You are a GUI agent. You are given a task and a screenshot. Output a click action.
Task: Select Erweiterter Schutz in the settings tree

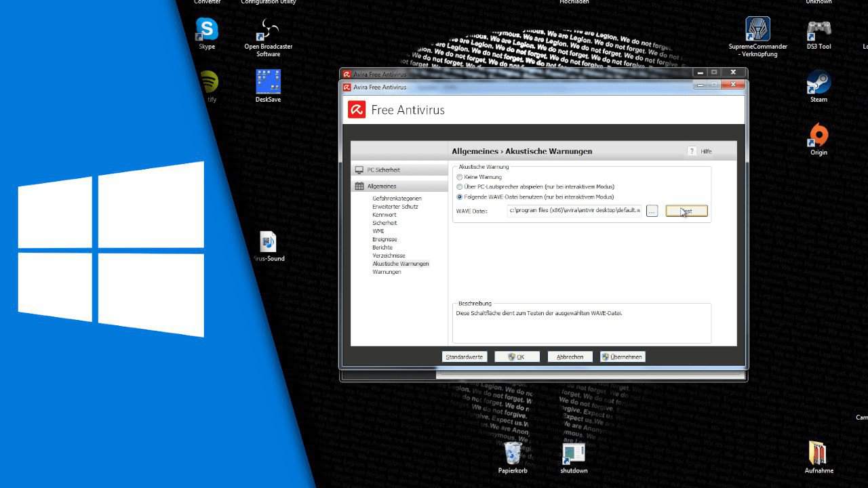click(x=395, y=207)
